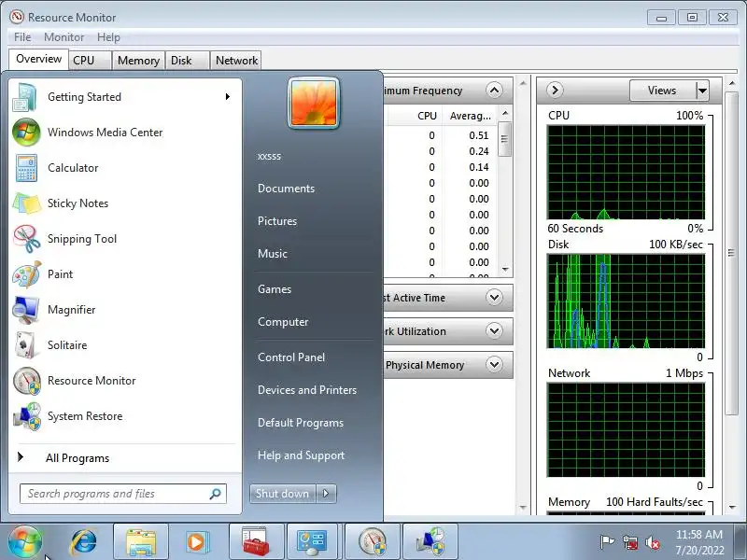The width and height of the screenshot is (747, 560).
Task: Click the taskbar clock showing 11:58 AM
Action: point(698,535)
